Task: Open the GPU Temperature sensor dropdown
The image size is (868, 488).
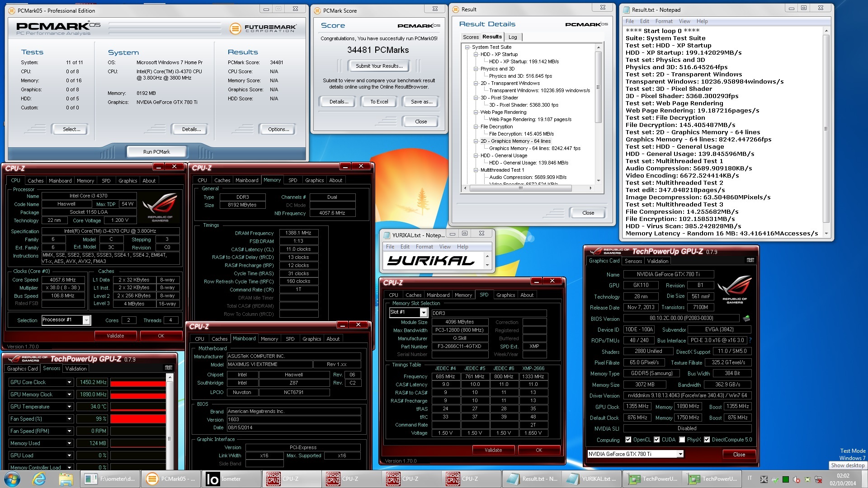Action: click(69, 407)
